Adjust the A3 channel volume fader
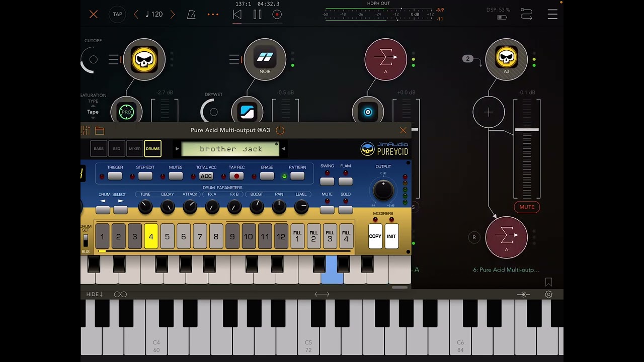Viewport: 644px width, 362px height. pyautogui.click(x=527, y=130)
